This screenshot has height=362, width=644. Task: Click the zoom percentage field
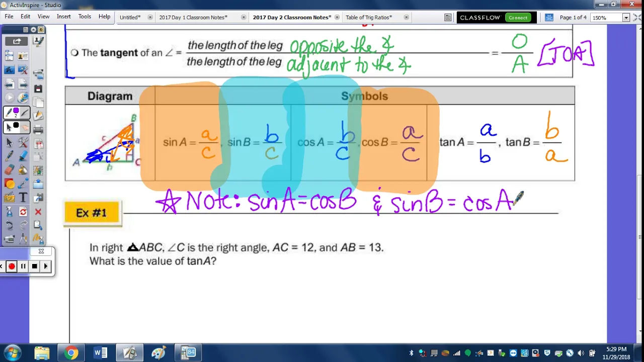tap(606, 18)
